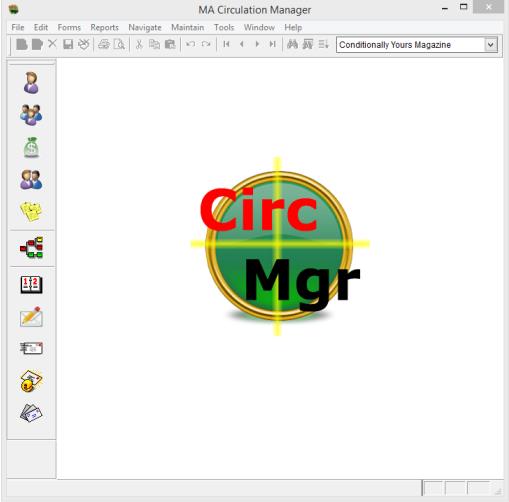This screenshot has height=502, width=509.
Task: Click the toolbar icon right of save
Action: tap(84, 44)
